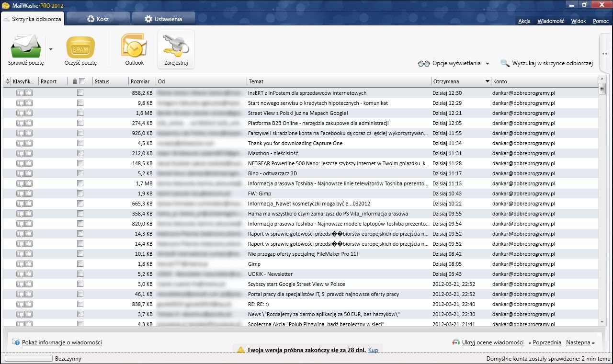Open the Pomoc menu
Image resolution: width=613 pixels, height=364 pixels.
coord(601,21)
